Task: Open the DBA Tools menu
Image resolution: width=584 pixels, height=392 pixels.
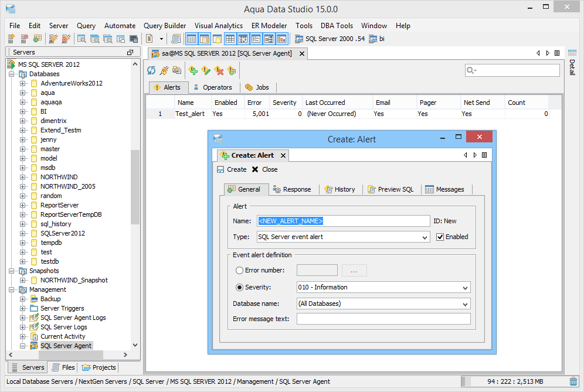Action: 337,26
